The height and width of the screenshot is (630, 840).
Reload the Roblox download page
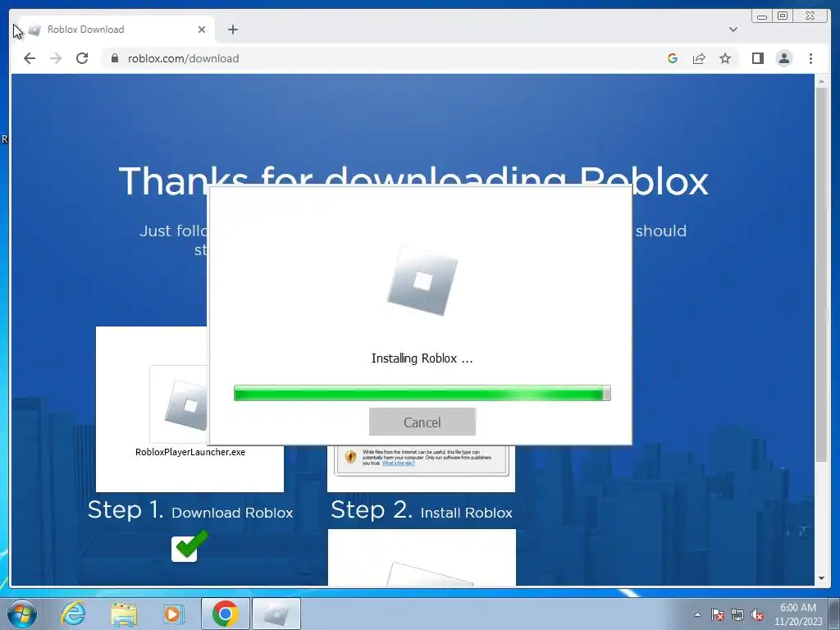82,58
